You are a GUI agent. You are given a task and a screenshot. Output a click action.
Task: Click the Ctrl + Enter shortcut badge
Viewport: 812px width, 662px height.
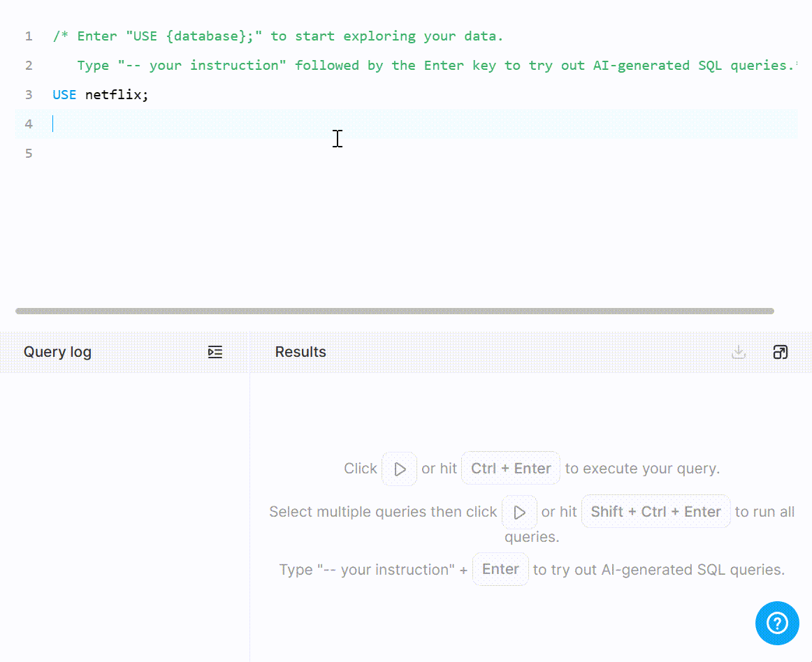(510, 468)
